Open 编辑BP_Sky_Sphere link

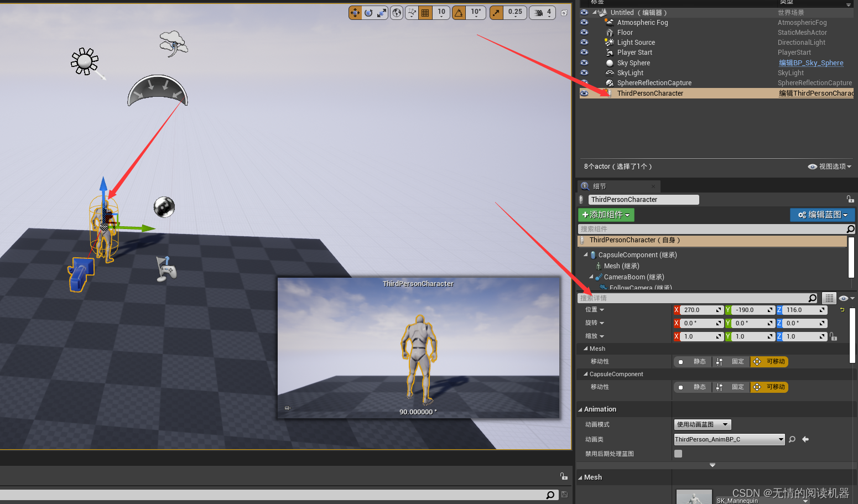811,63
